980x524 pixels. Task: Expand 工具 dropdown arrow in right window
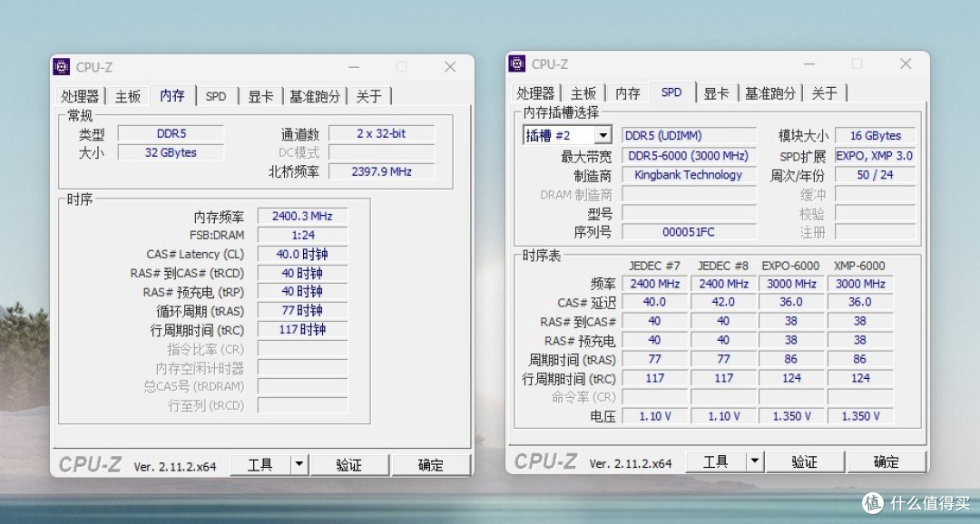(754, 461)
